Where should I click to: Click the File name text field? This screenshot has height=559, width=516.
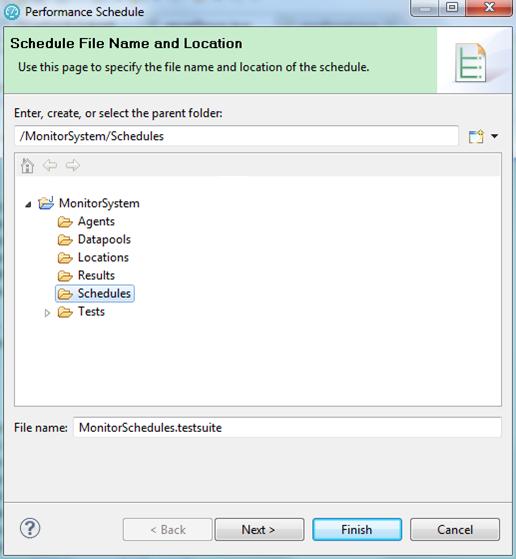pyautogui.click(x=287, y=427)
